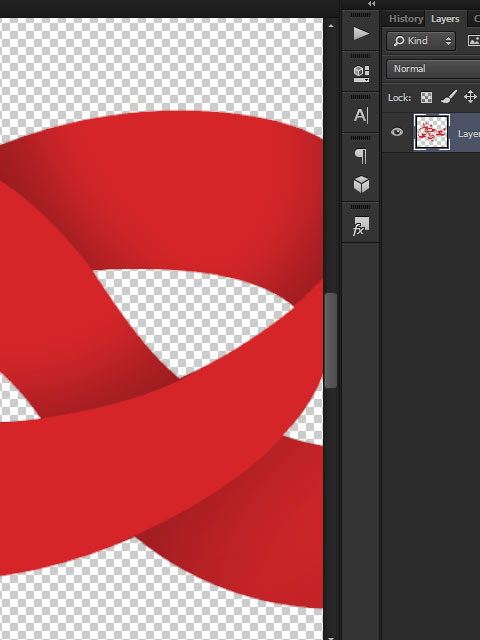This screenshot has height=640, width=480.
Task: Open the Paragraph panel icon
Action: click(361, 156)
